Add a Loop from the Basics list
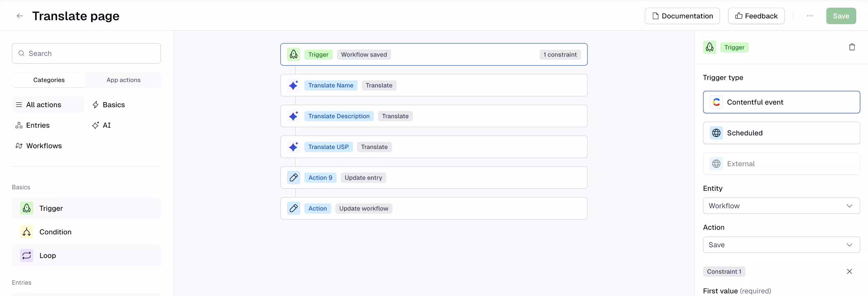Image resolution: width=868 pixels, height=296 pixels. (86, 255)
